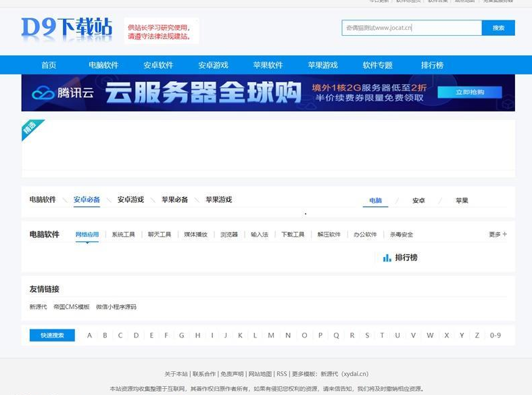Open the 关于本站 footer link
The image size is (532, 395).
(x=176, y=374)
